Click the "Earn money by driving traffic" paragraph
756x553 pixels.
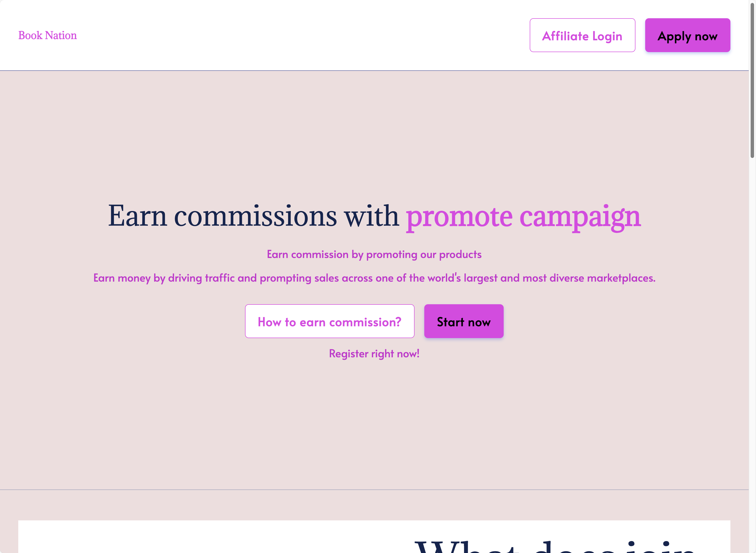coord(374,278)
